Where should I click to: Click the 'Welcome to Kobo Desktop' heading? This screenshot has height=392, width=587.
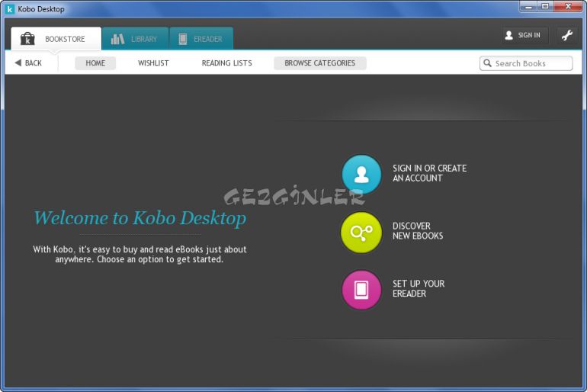(x=140, y=218)
